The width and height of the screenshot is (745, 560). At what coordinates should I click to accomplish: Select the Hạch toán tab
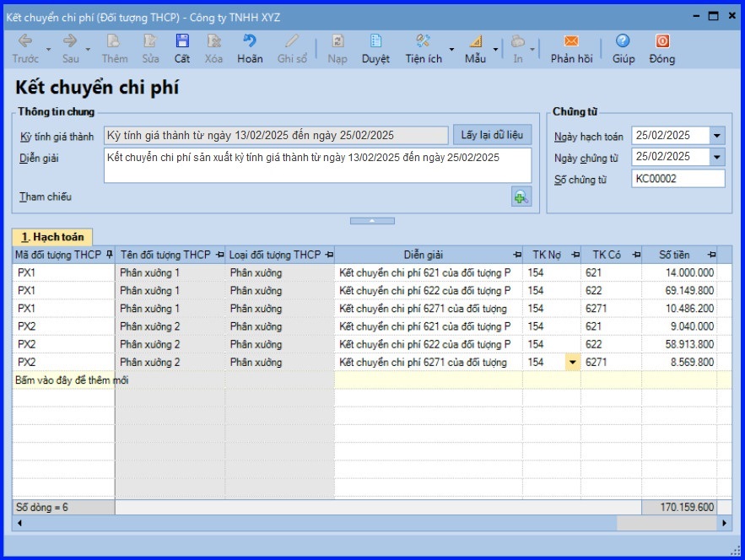click(x=52, y=238)
